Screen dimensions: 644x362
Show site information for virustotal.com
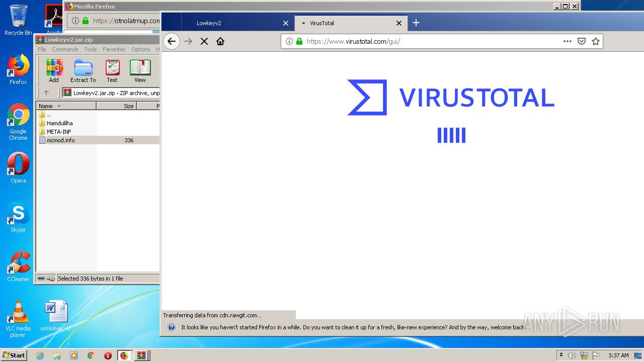point(289,41)
